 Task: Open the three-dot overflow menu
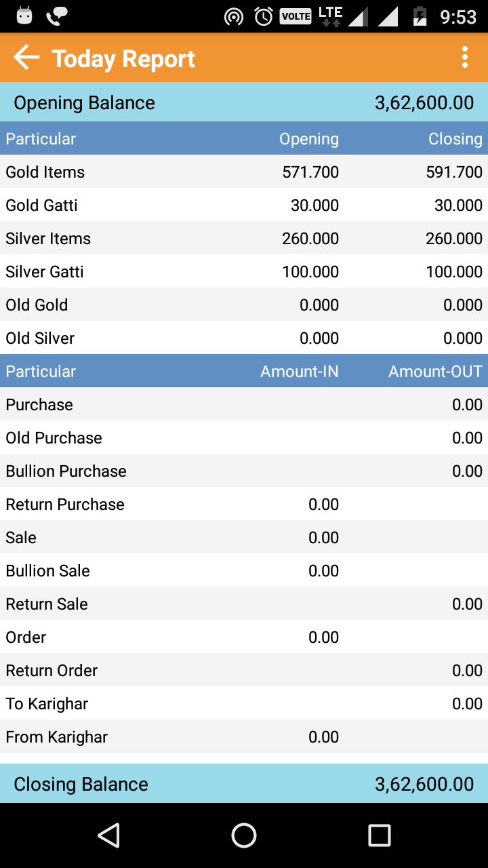click(464, 58)
